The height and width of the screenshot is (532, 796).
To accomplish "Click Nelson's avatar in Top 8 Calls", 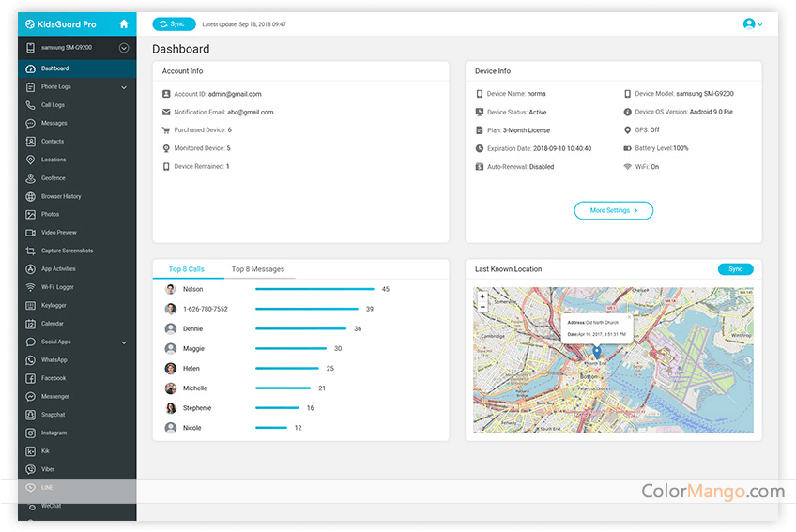I will (171, 289).
